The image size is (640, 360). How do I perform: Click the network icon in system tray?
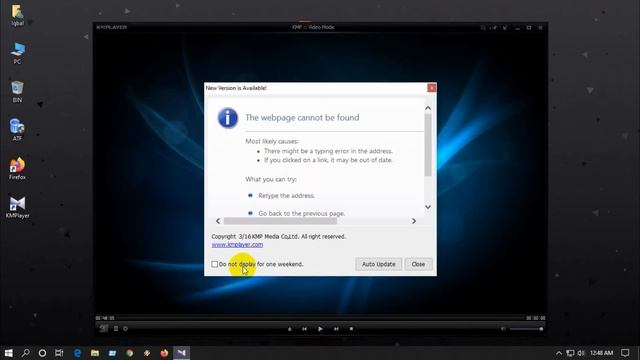[x=570, y=353]
